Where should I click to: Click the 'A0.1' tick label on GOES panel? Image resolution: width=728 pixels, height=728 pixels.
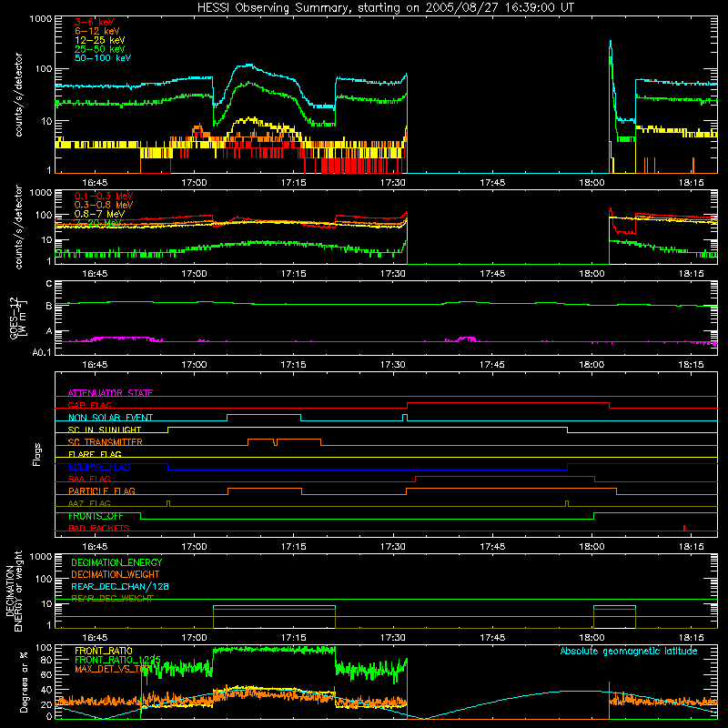[42, 352]
